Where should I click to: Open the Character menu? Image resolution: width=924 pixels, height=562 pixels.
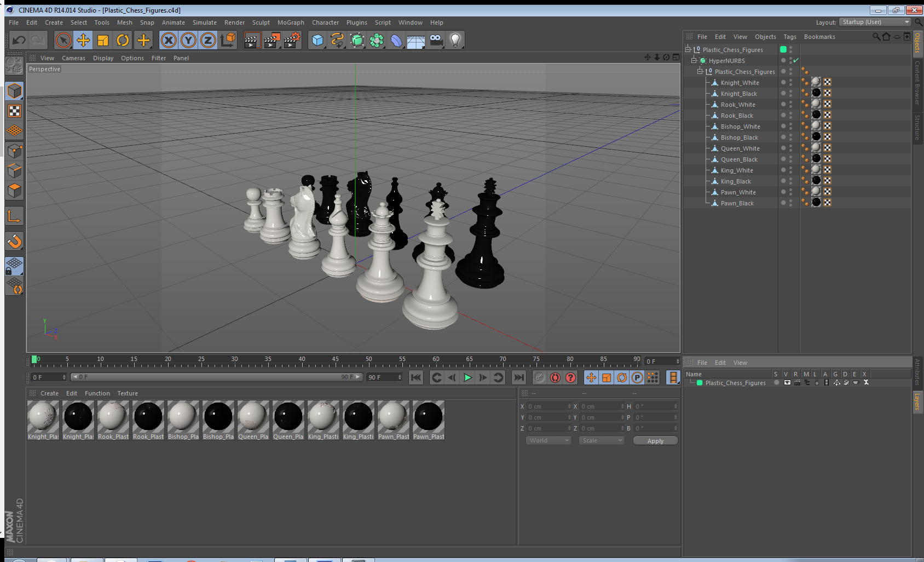pos(325,22)
